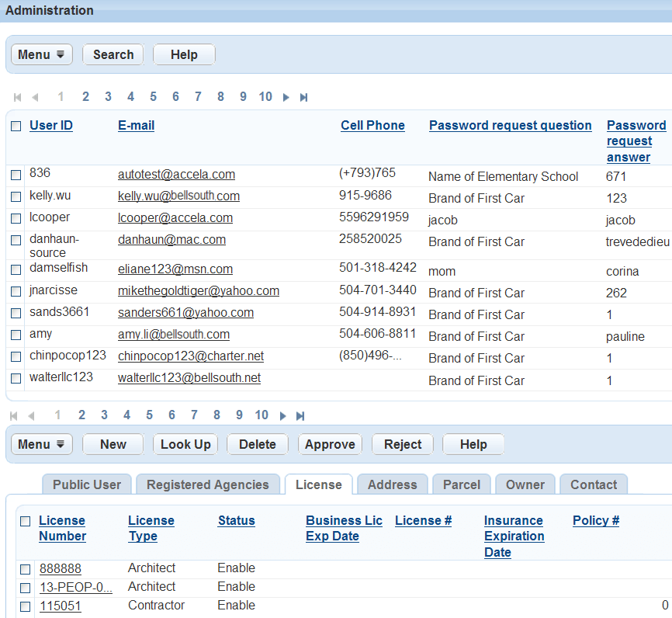
Task: Click first page arrow in top pagination
Action: click(x=17, y=98)
